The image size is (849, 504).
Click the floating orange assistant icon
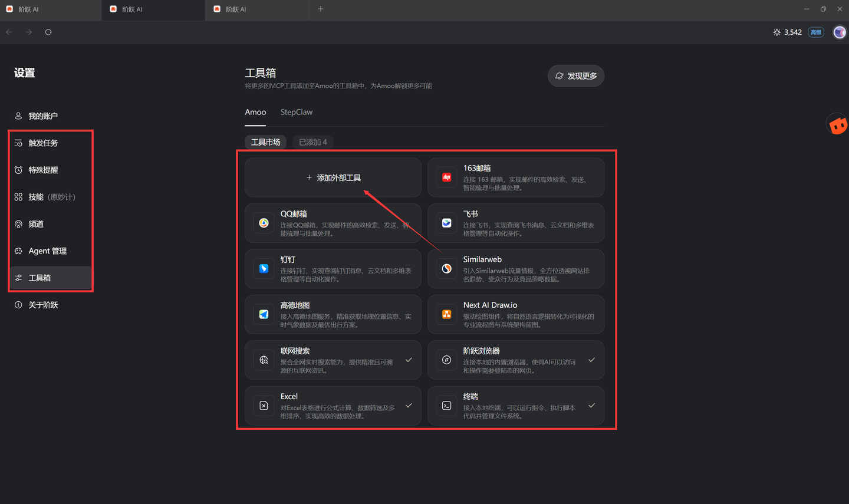838,124
